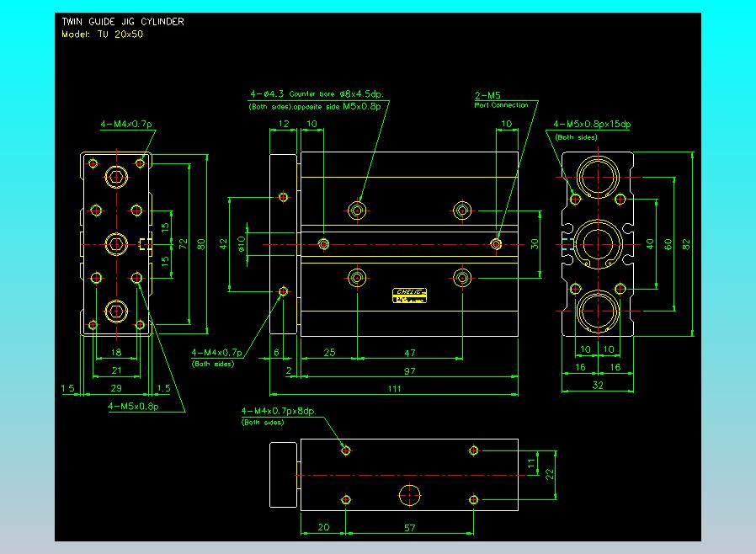Click the '2-M5' port callout
The height and width of the screenshot is (554, 756).
[x=487, y=96]
